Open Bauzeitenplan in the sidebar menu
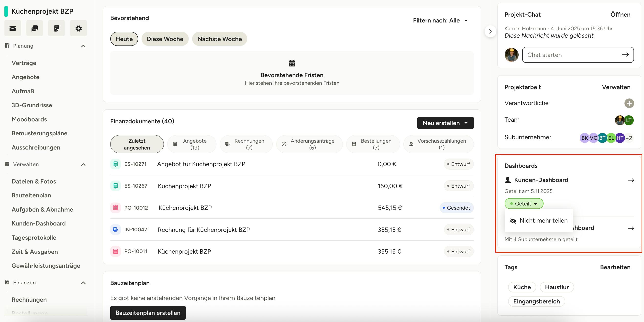644x322 pixels. tap(31, 195)
